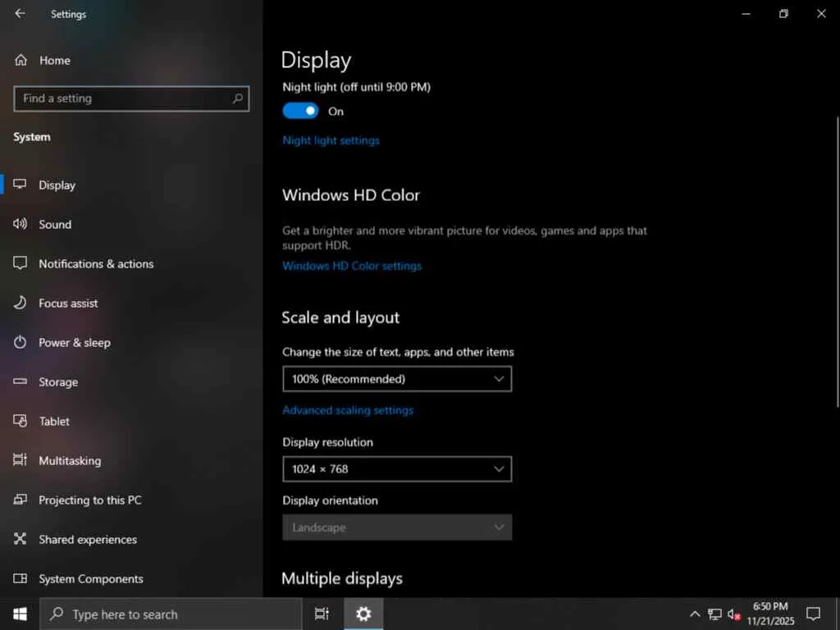Click the Display orientation Landscape dropdown
This screenshot has height=630, width=840.
(x=397, y=527)
